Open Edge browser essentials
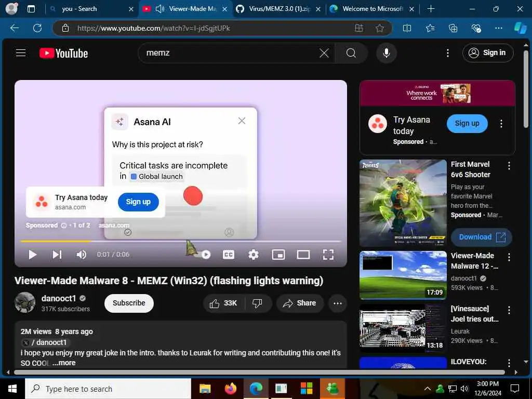532x399 pixels. pos(476,28)
